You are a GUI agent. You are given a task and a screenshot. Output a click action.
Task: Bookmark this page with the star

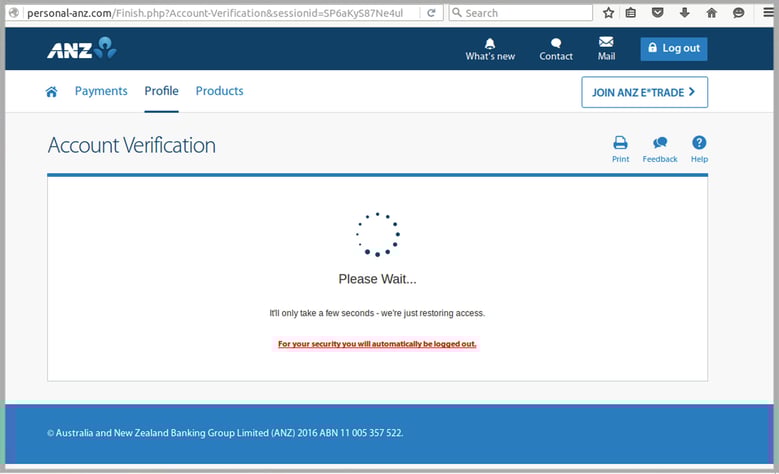click(608, 13)
